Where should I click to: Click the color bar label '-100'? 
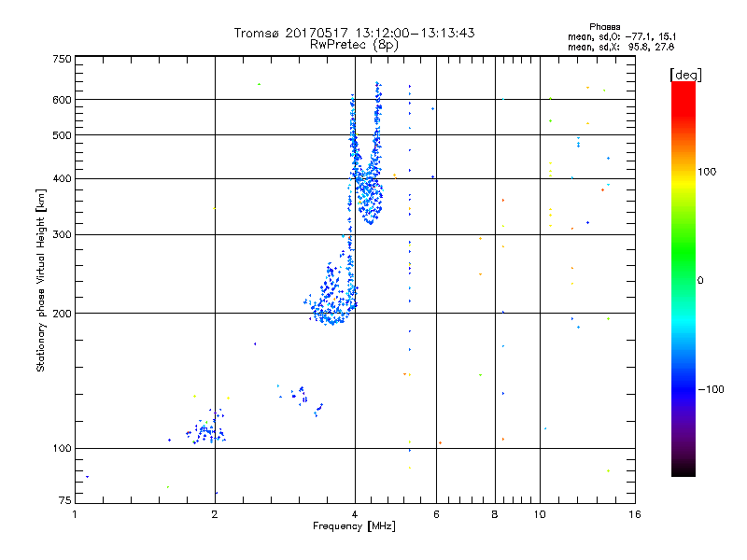coord(711,389)
